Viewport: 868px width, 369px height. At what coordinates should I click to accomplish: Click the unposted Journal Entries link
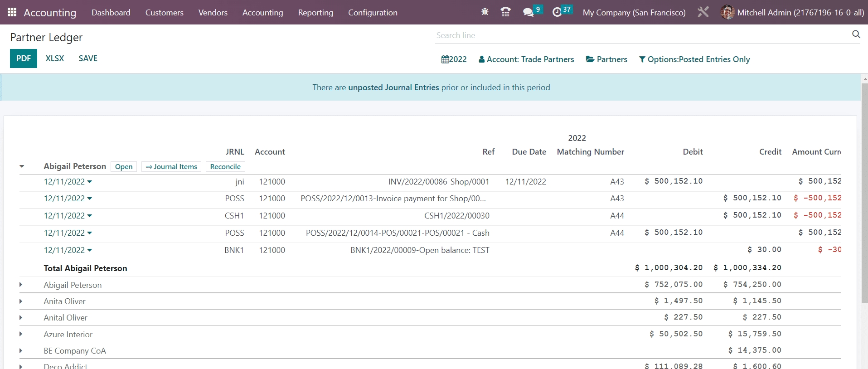tap(393, 87)
